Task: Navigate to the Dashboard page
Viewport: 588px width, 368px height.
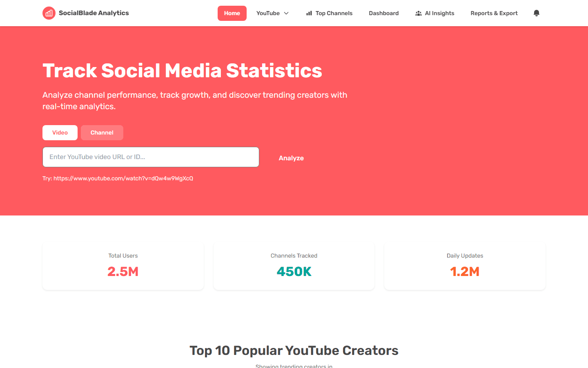Action: point(383,13)
